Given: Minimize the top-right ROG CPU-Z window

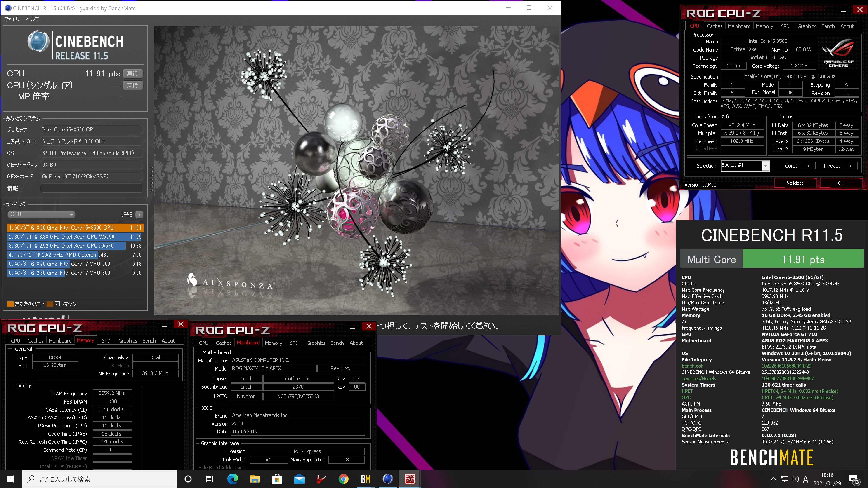Looking at the screenshot, I should (843, 11).
